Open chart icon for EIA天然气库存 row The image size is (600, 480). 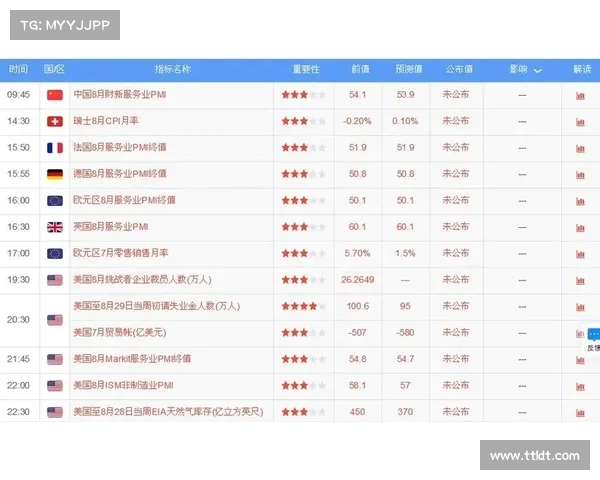click(x=580, y=413)
